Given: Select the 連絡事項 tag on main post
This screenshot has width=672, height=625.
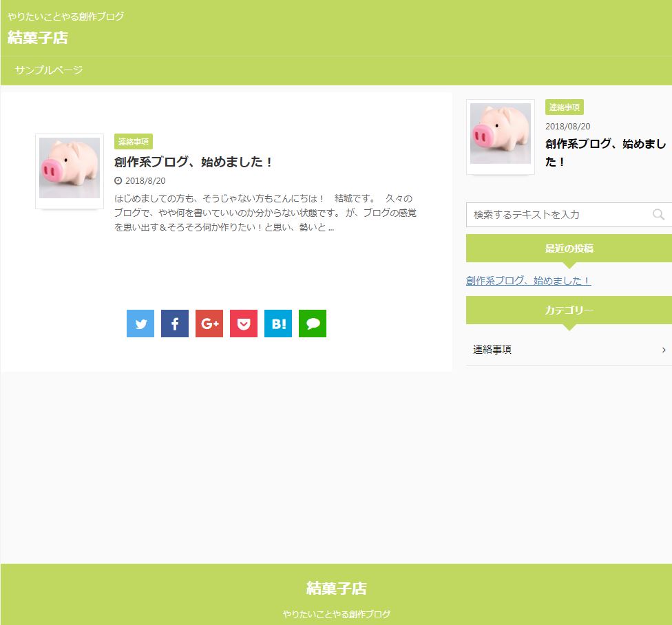Looking at the screenshot, I should click(x=133, y=142).
